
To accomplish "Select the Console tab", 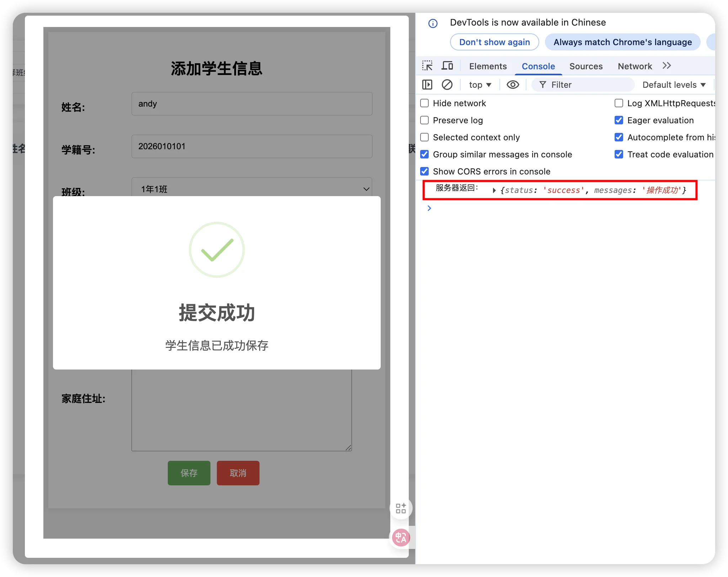I will 538,66.
